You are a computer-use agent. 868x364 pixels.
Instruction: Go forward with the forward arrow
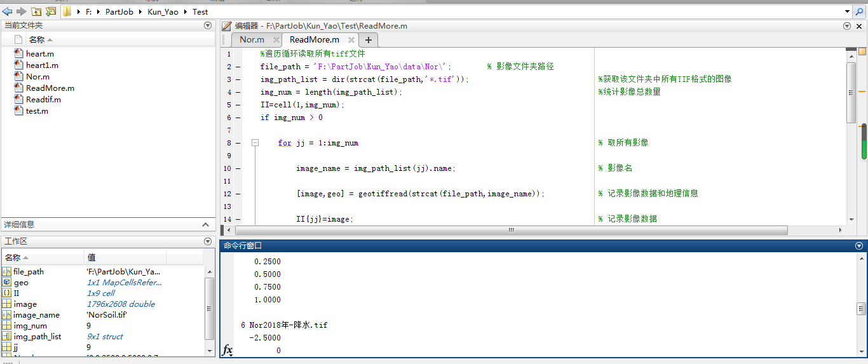21,11
